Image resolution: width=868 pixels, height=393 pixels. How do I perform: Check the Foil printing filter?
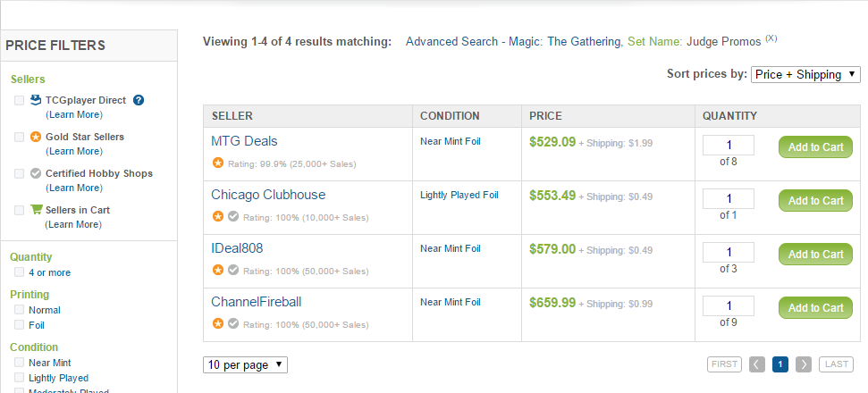click(x=20, y=325)
